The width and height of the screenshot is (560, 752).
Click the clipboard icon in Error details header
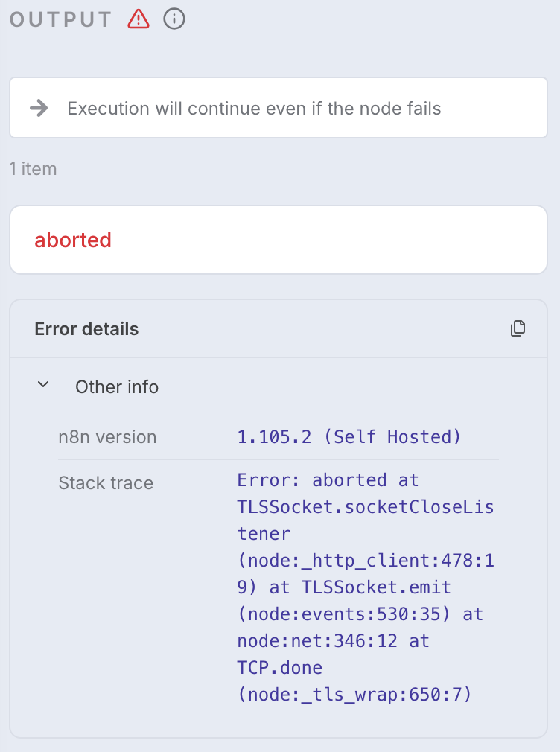click(518, 328)
